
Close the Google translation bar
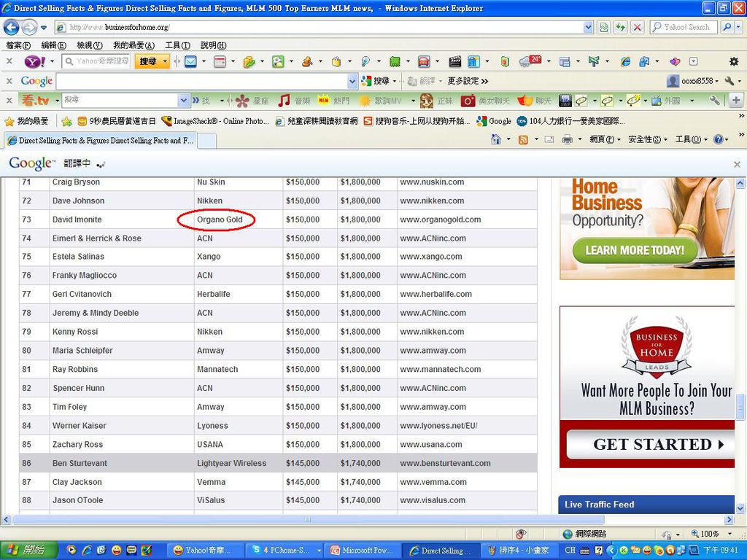(x=737, y=164)
